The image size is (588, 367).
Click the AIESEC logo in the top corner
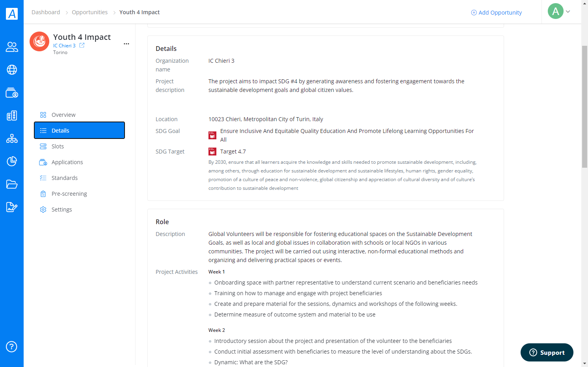tap(12, 14)
